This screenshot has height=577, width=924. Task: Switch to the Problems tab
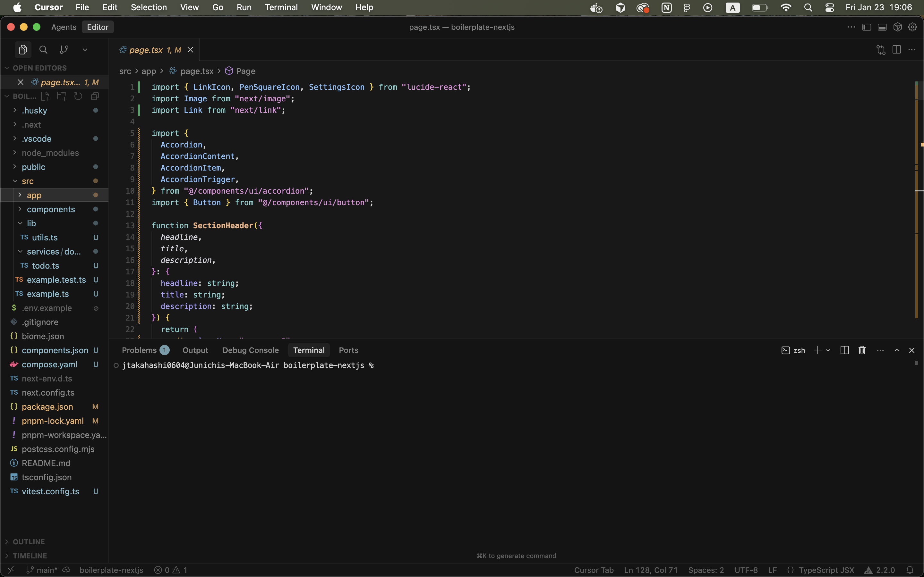pos(139,350)
